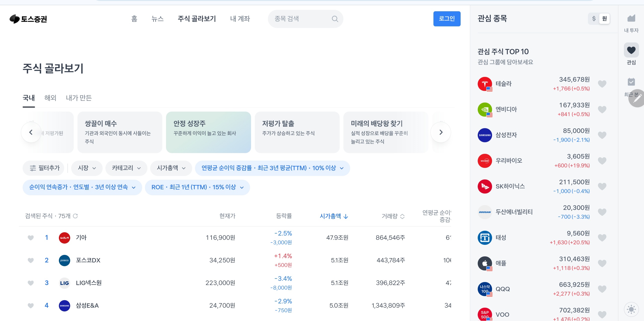Choose the 저평가 탈출 preset card
Image resolution: width=644 pixels, height=321 pixels.
(x=297, y=132)
